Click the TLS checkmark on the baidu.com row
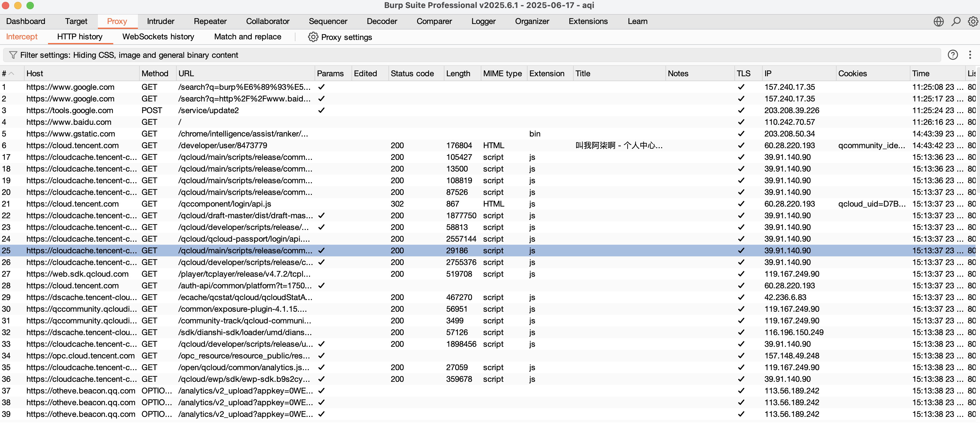The width and height of the screenshot is (980, 423). 741,122
